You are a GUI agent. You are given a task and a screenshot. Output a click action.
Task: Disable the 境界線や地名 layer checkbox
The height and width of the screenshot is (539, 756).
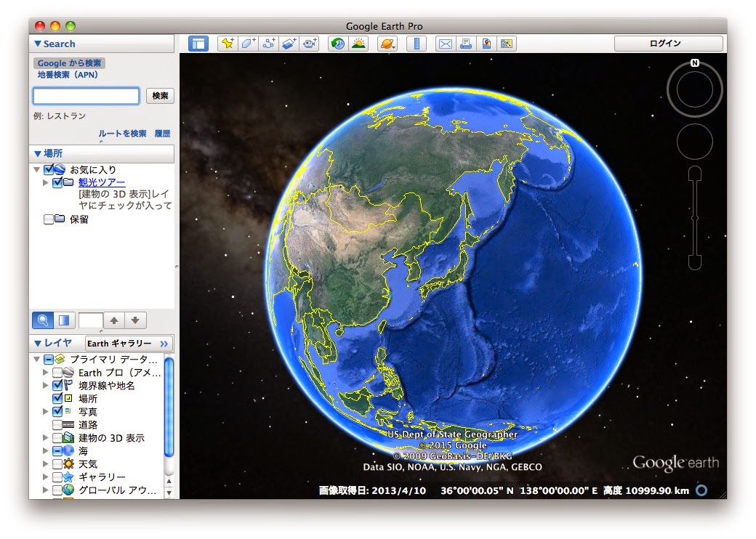(57, 385)
